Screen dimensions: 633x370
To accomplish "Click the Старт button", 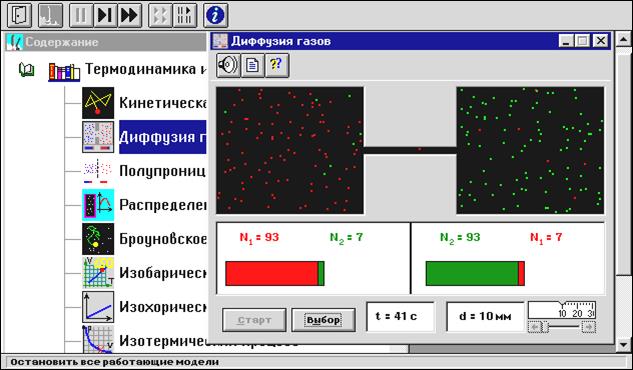I will [254, 320].
